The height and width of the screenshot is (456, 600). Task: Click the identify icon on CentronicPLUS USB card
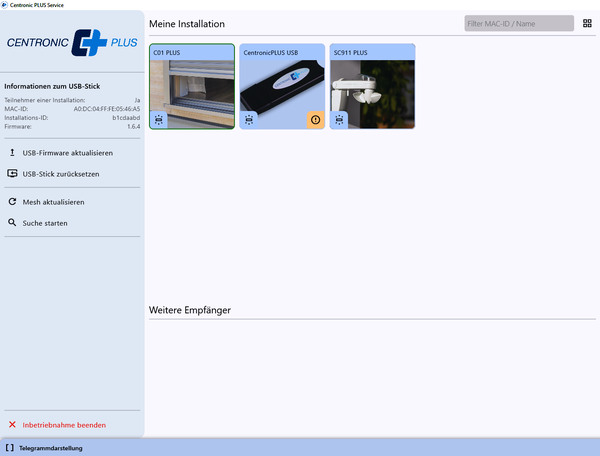pos(249,120)
